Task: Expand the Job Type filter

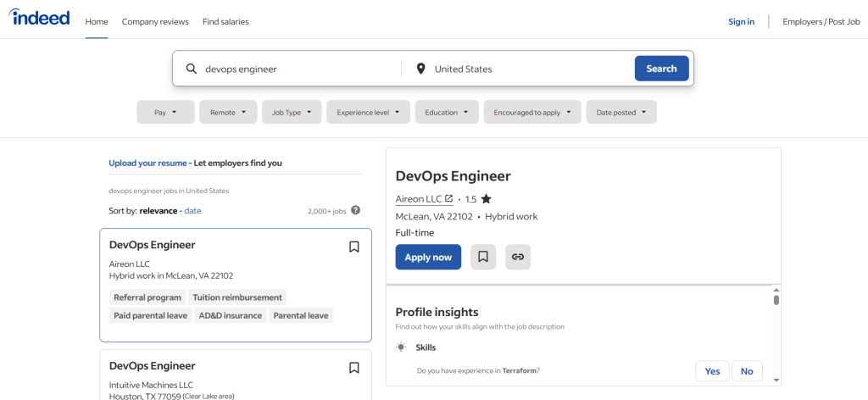Action: (x=292, y=112)
